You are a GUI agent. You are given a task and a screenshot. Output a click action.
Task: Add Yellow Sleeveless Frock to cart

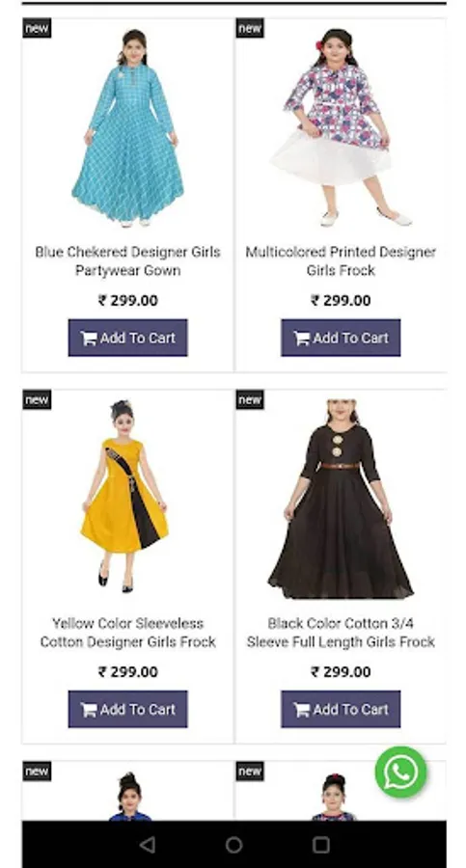[128, 709]
